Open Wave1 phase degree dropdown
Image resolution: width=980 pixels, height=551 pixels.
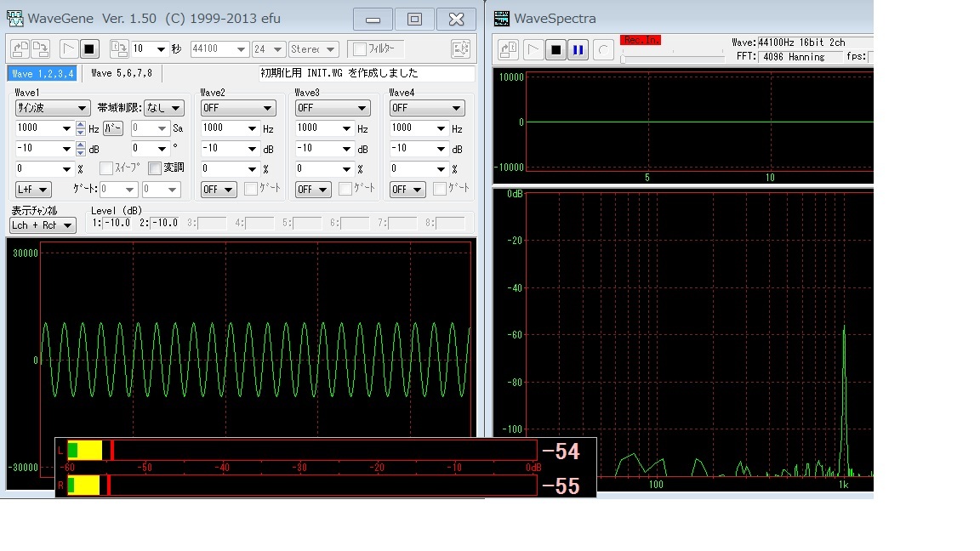coord(150,149)
